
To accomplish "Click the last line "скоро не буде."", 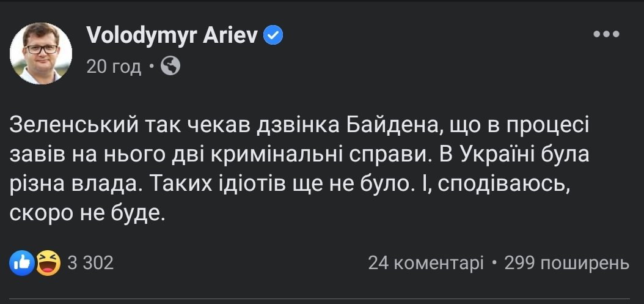I will click(88, 214).
